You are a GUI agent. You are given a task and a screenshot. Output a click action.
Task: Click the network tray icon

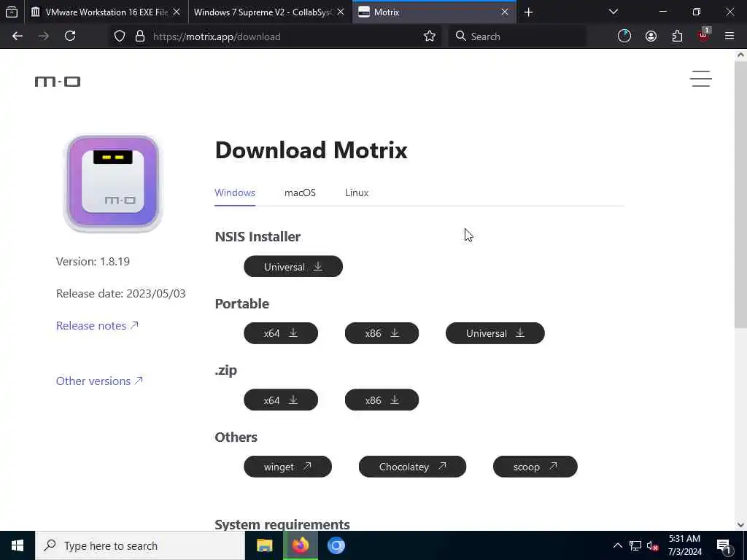pyautogui.click(x=635, y=545)
